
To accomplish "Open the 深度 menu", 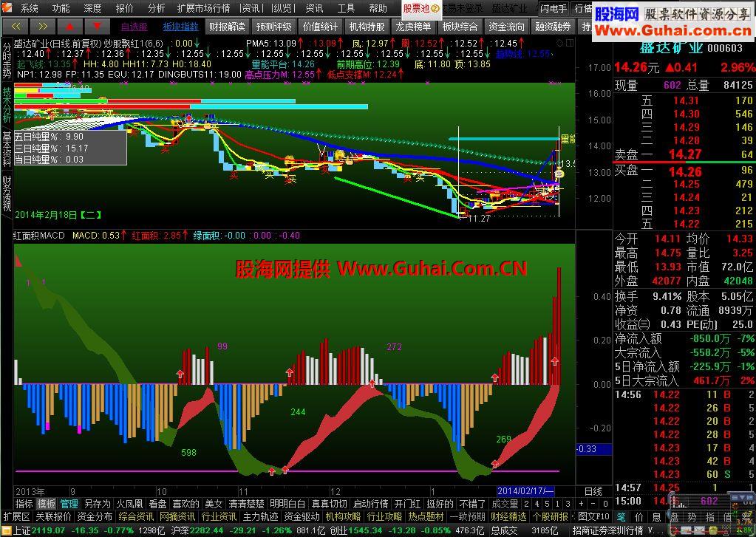I will point(92,8).
